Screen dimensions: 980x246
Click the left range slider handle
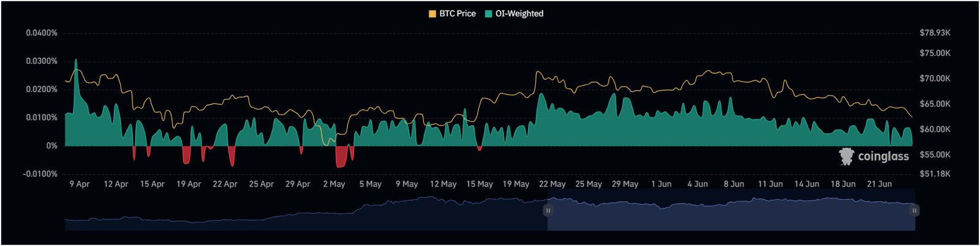[x=548, y=210]
